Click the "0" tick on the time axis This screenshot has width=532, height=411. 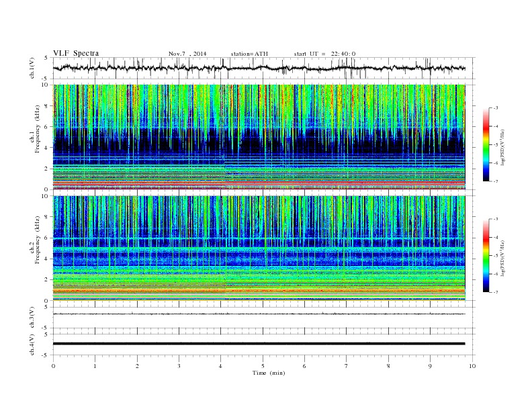point(53,366)
